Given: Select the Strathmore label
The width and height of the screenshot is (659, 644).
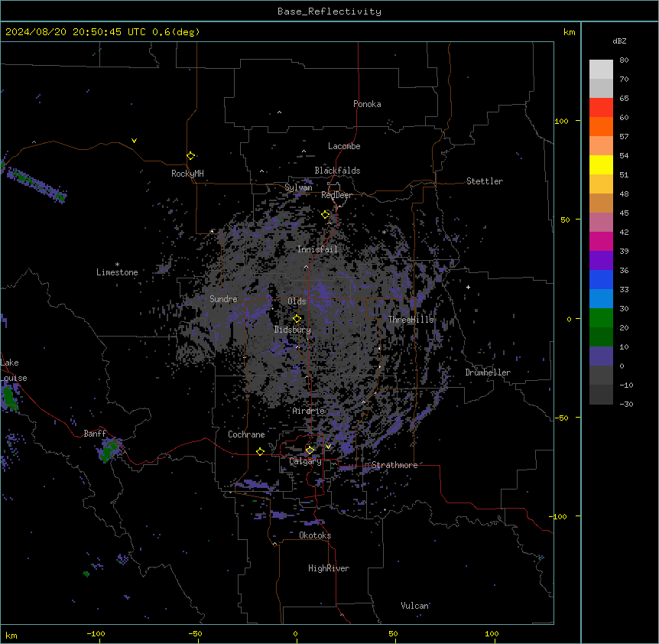Looking at the screenshot, I should (394, 465).
